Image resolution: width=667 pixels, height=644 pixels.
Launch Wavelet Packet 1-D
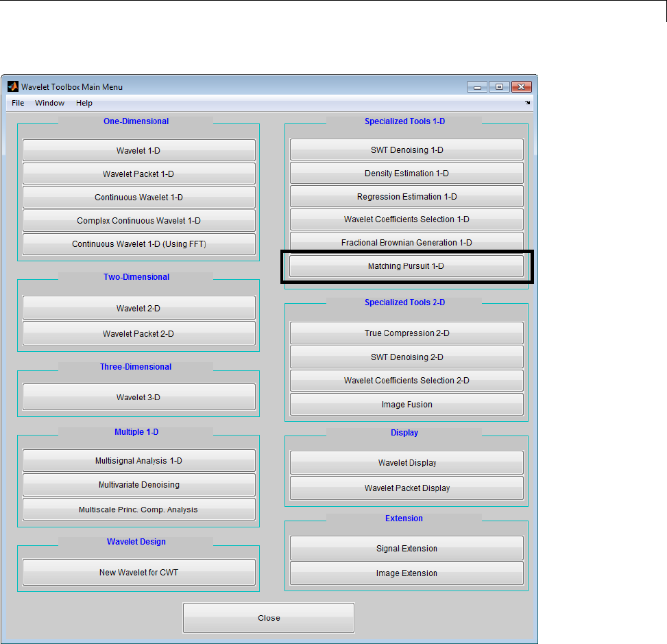138,174
